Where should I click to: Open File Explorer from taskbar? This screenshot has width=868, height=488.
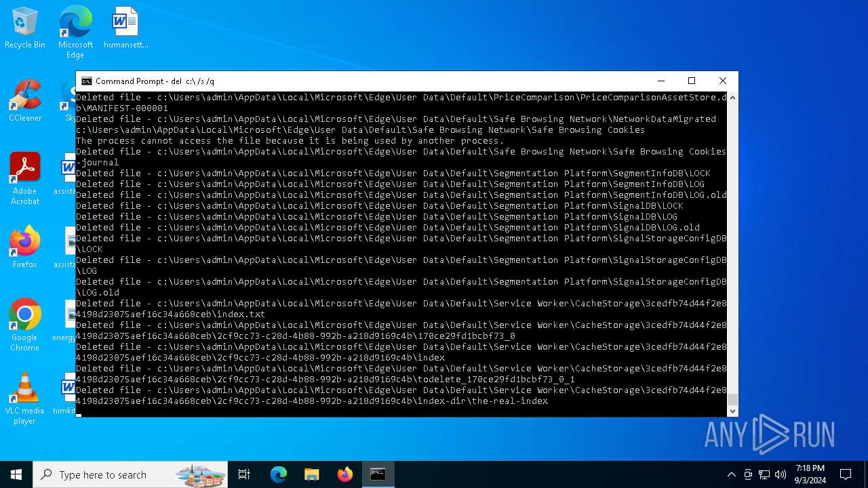(311, 474)
